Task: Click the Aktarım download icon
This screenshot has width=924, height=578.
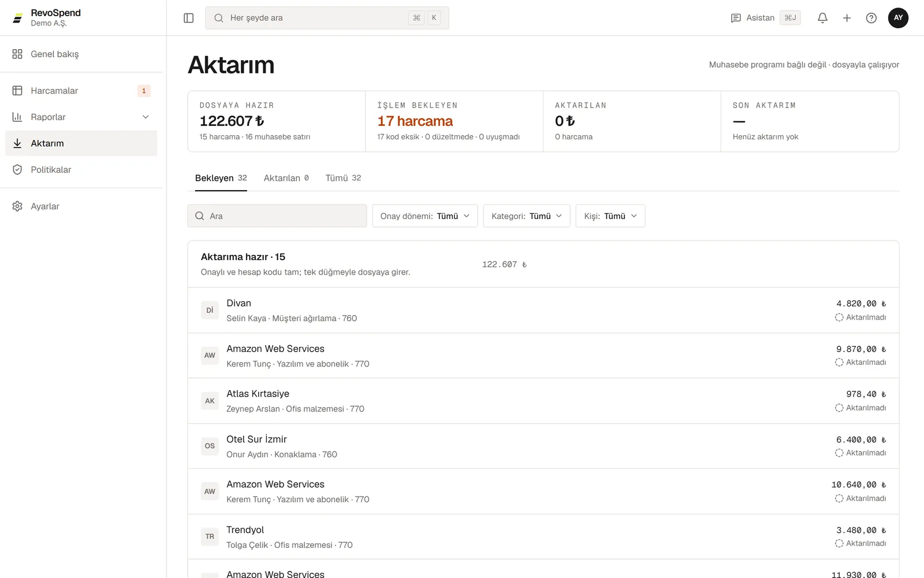Action: [x=17, y=143]
